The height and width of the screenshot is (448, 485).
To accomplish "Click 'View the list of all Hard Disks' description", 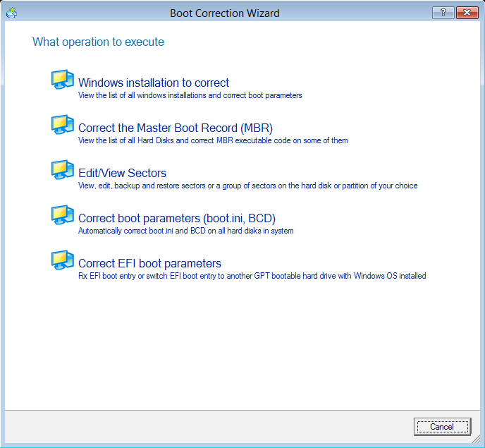I will coord(213,140).
